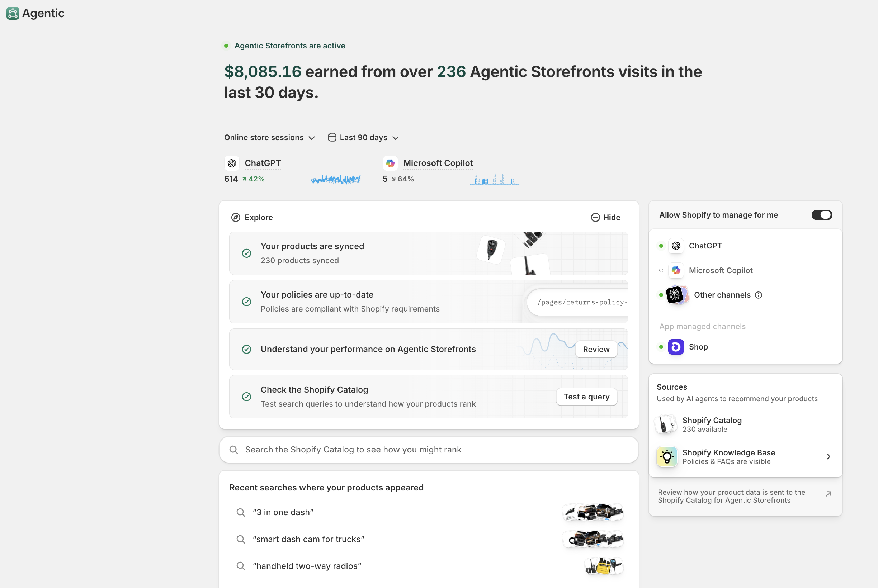Click the Shopify Catalog 230 available row

[x=745, y=425]
